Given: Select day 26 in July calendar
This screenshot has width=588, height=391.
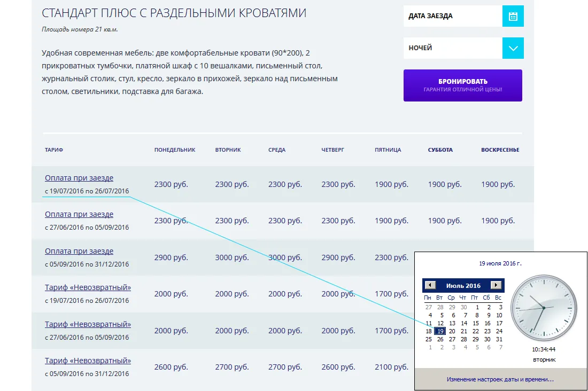Looking at the screenshot, I should pyautogui.click(x=440, y=339).
